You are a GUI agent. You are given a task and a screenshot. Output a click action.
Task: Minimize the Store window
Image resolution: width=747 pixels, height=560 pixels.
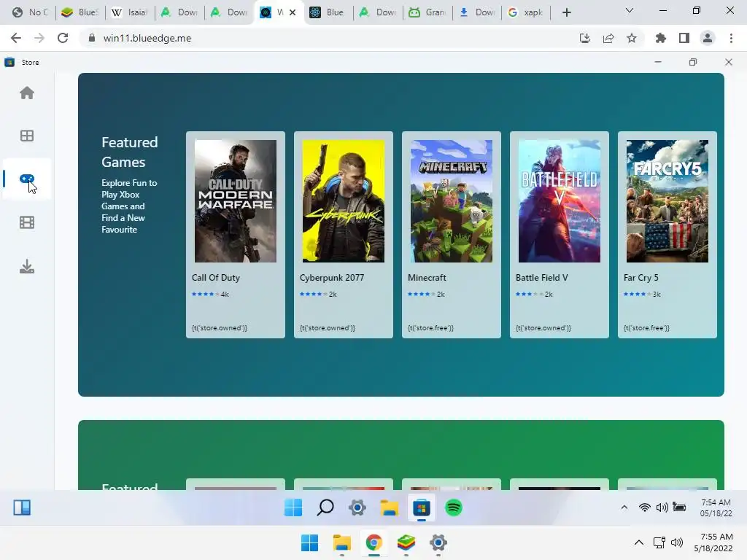[658, 62]
